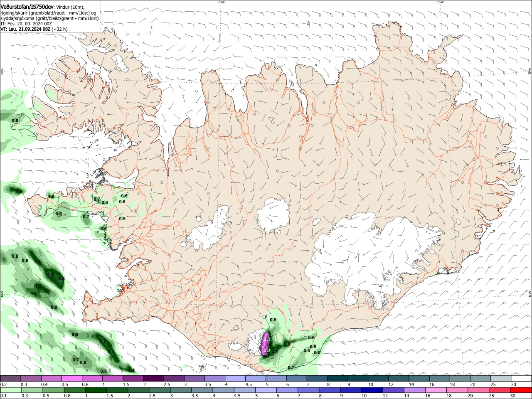Click the bright pink 0.5–0.8 snow swatch
This screenshot has height=399, width=532.
pyautogui.click(x=72, y=379)
